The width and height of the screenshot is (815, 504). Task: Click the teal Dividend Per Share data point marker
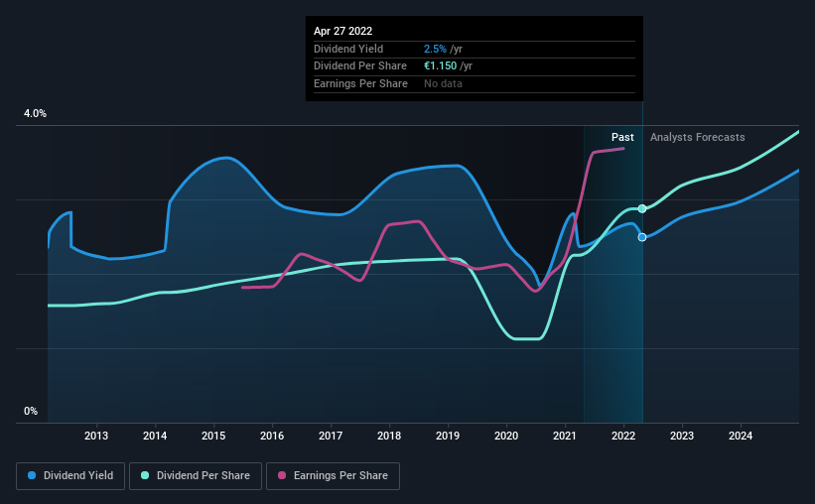tap(642, 209)
